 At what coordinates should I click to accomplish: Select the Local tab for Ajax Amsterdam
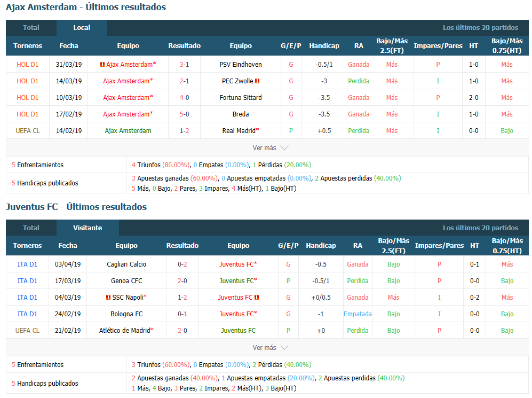[x=82, y=28]
